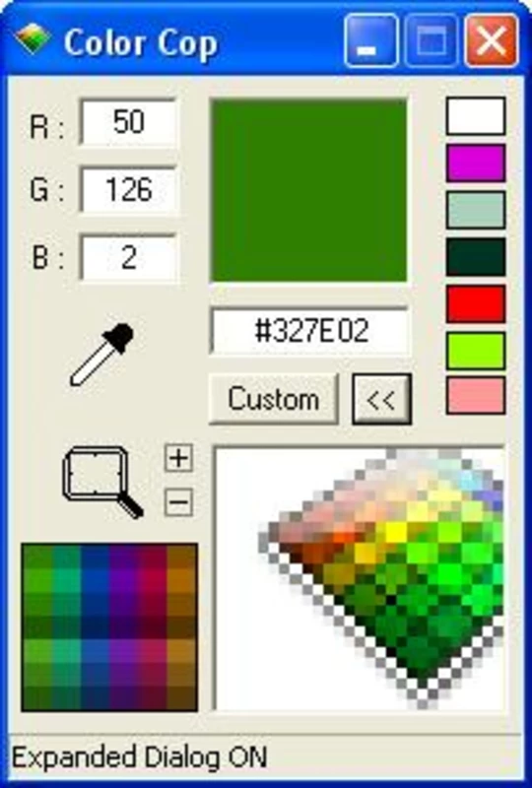Click the Color Cop title bar icon

33,39
